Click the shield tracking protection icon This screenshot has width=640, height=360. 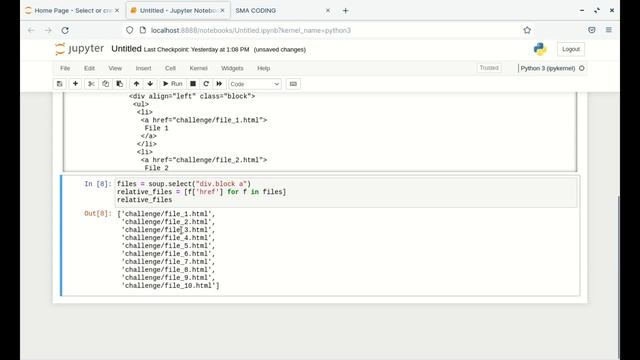129,30
